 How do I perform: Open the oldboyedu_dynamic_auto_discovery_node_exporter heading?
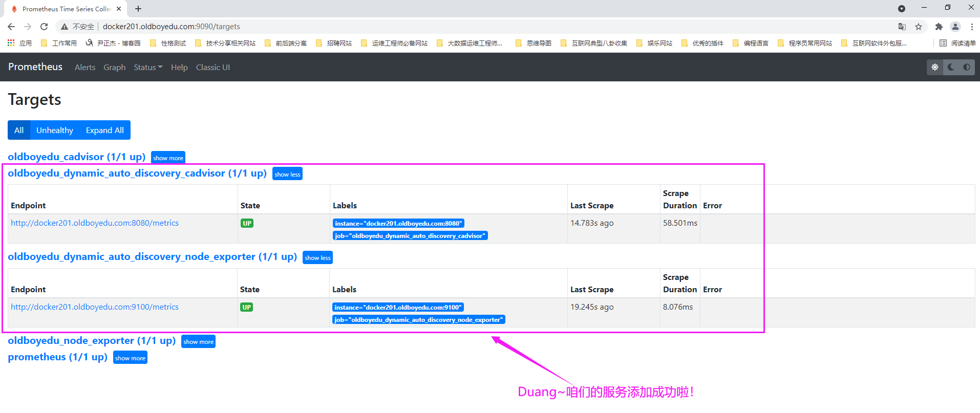(153, 256)
